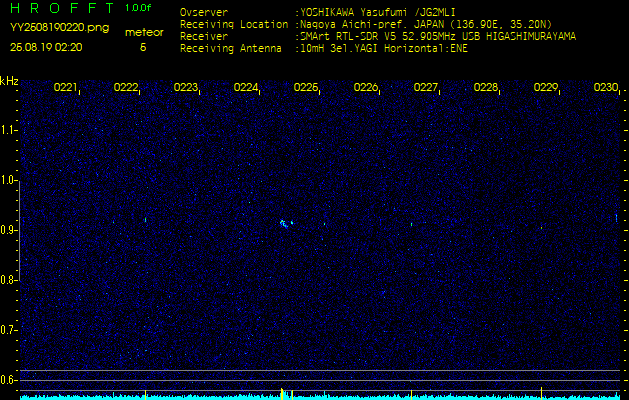This screenshot has width=629, height=400.
Task: Click the 0230 time axis label
Action: (x=606, y=87)
